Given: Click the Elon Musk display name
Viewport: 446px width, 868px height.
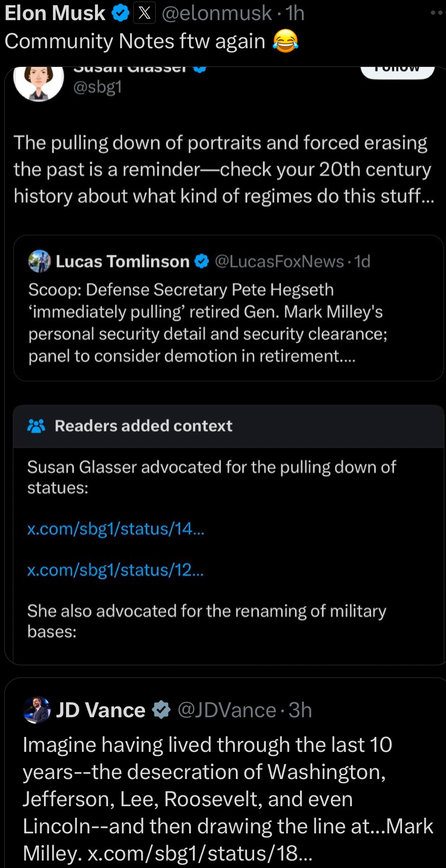Looking at the screenshot, I should pyautogui.click(x=55, y=13).
